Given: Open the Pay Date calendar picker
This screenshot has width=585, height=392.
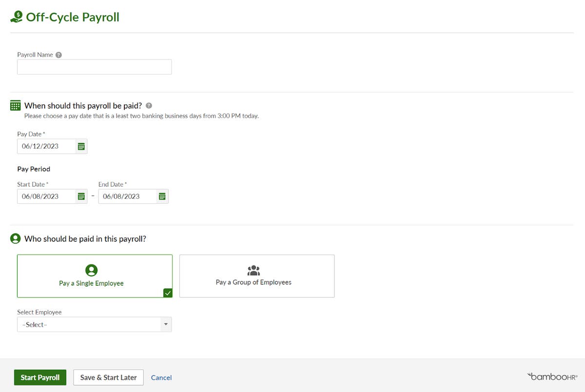Looking at the screenshot, I should pyautogui.click(x=80, y=146).
